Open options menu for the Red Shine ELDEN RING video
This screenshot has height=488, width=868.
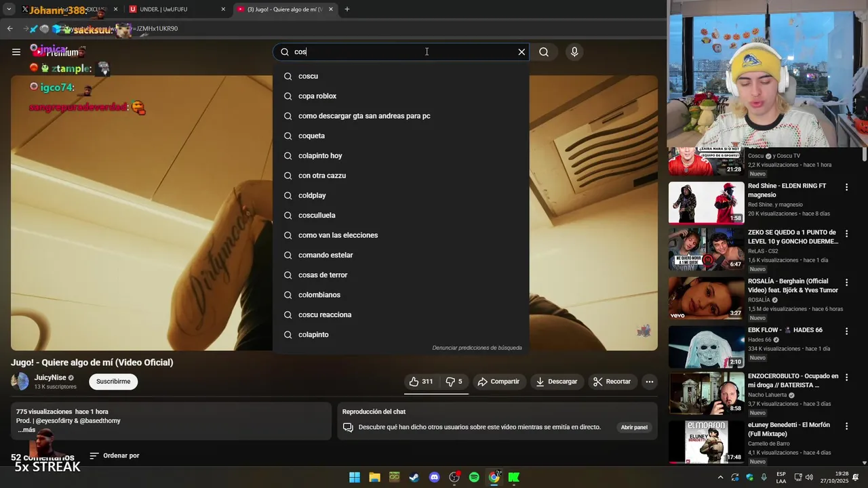click(846, 186)
